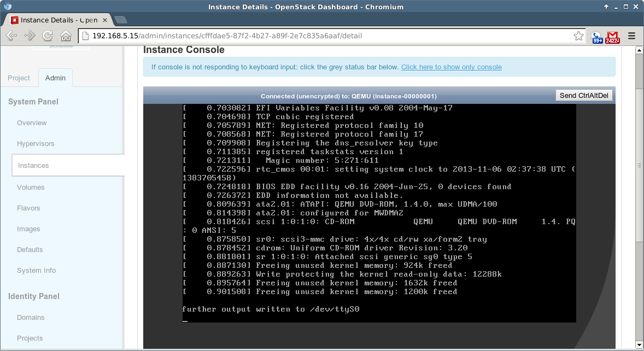This screenshot has width=644, height=351.
Task: Switch to the Project tab
Action: pyautogui.click(x=19, y=78)
